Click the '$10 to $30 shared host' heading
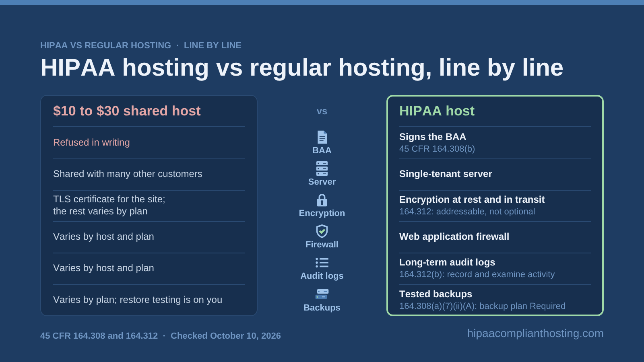Screen dimensions: 644x362 tap(127, 111)
